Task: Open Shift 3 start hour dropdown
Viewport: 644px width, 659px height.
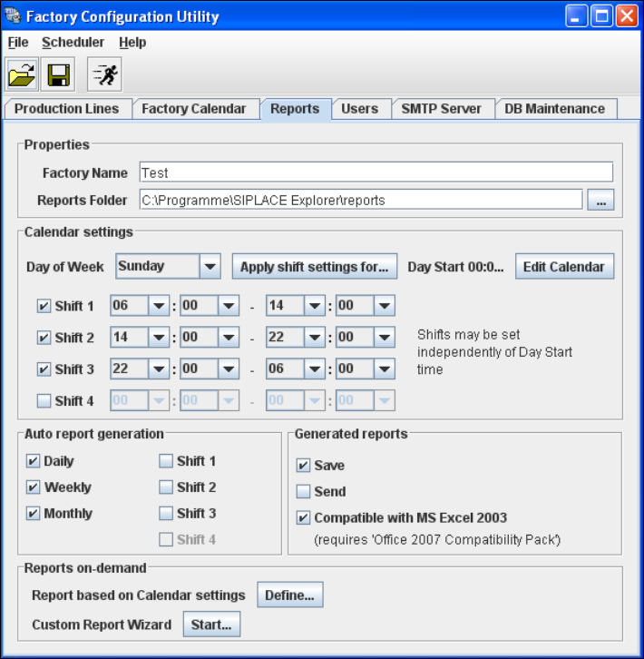Action: (x=140, y=369)
